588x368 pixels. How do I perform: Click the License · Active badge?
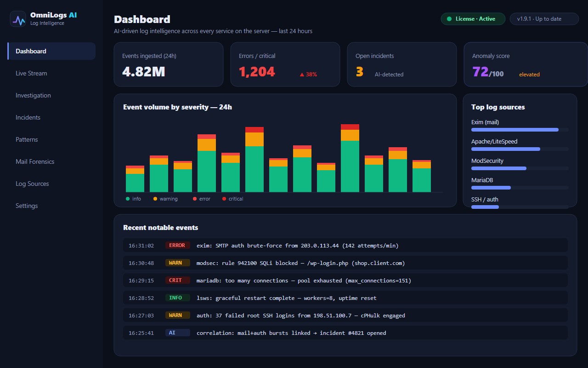tap(473, 19)
